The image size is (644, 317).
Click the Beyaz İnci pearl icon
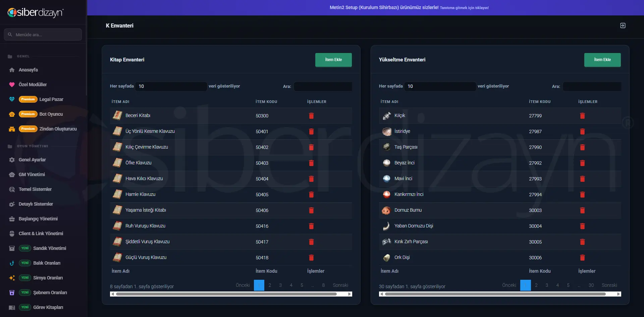point(386,163)
